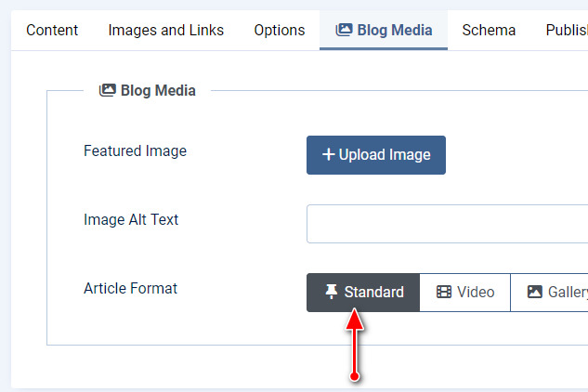
Task: Click the film strip icon for Video
Action: click(444, 292)
